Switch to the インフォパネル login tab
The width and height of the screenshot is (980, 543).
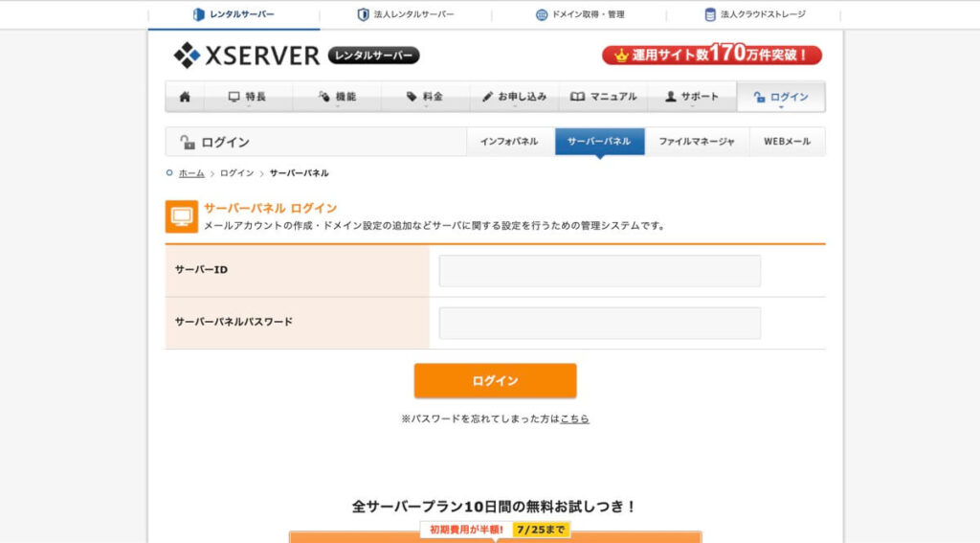(x=509, y=142)
